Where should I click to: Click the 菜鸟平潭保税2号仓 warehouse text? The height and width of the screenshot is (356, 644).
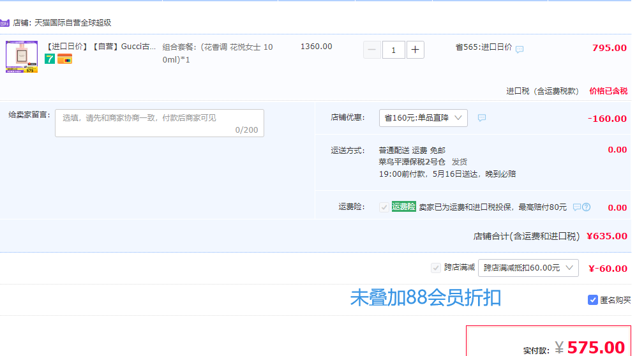point(412,162)
